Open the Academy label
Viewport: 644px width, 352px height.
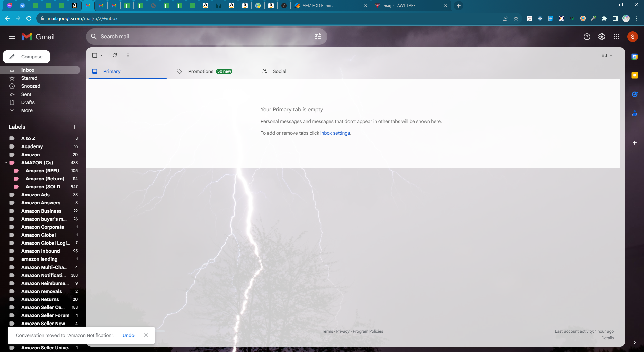click(x=40, y=146)
